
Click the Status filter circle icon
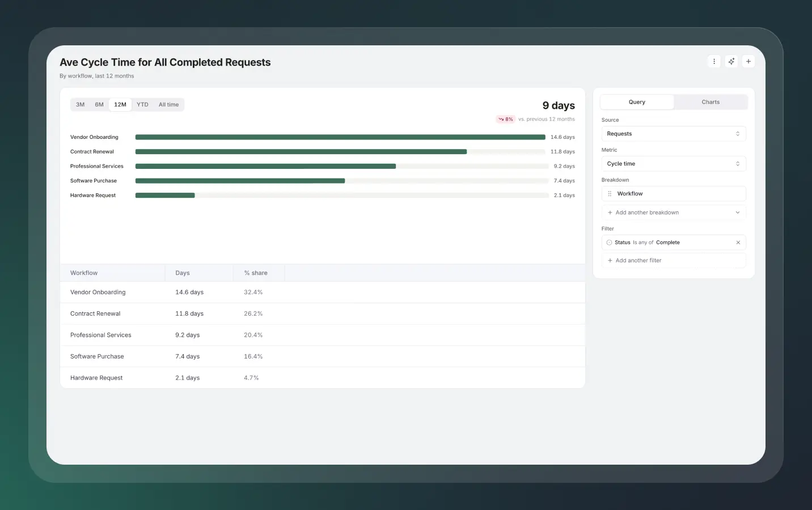(x=609, y=243)
